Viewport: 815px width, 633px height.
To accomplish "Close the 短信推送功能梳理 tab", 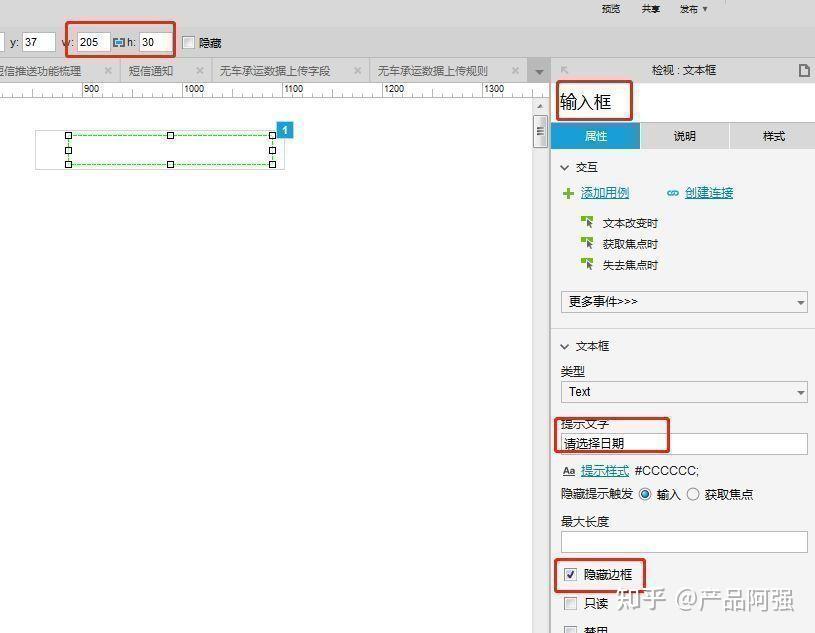I will pos(108,70).
